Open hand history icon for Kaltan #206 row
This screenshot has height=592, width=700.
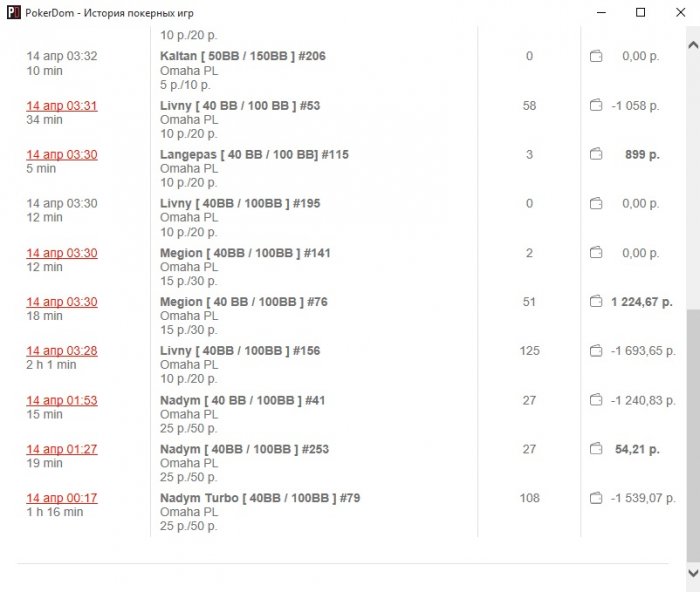point(596,57)
